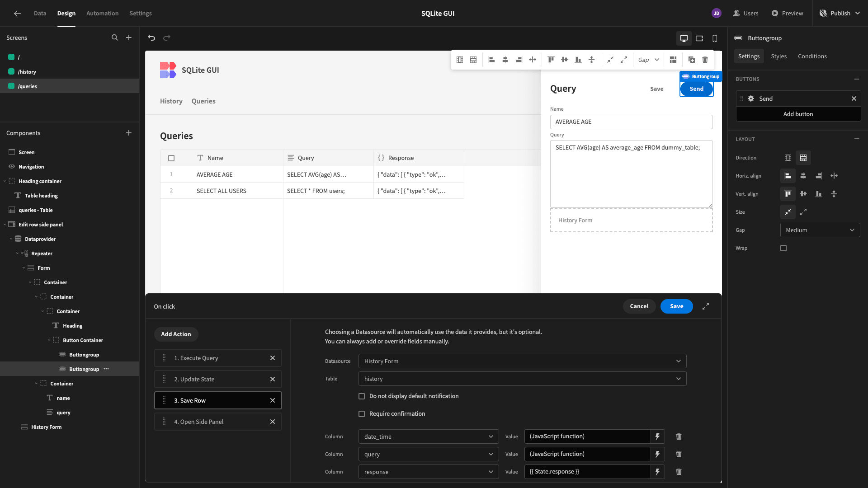Switch to the Automation tab
The width and height of the screenshot is (868, 488).
click(x=103, y=13)
